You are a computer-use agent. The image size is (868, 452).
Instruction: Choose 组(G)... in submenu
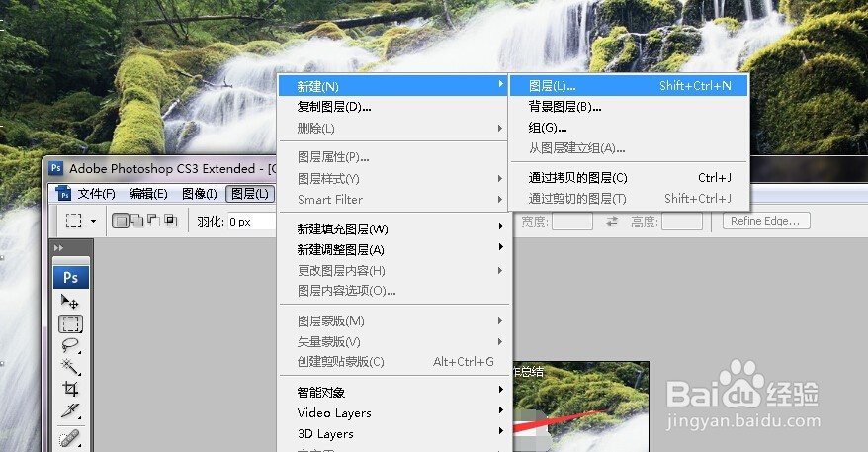(629, 128)
